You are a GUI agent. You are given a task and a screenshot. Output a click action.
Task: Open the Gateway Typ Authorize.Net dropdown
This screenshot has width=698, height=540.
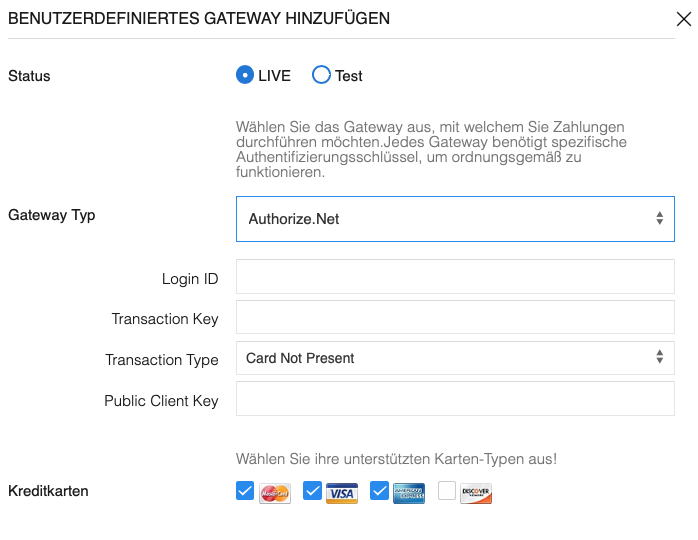click(x=455, y=219)
